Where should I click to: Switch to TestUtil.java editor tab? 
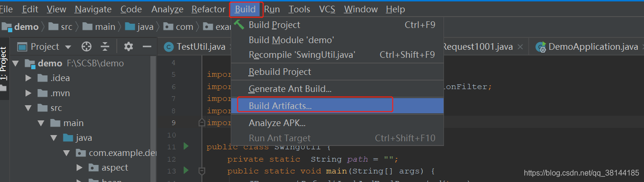(x=200, y=47)
